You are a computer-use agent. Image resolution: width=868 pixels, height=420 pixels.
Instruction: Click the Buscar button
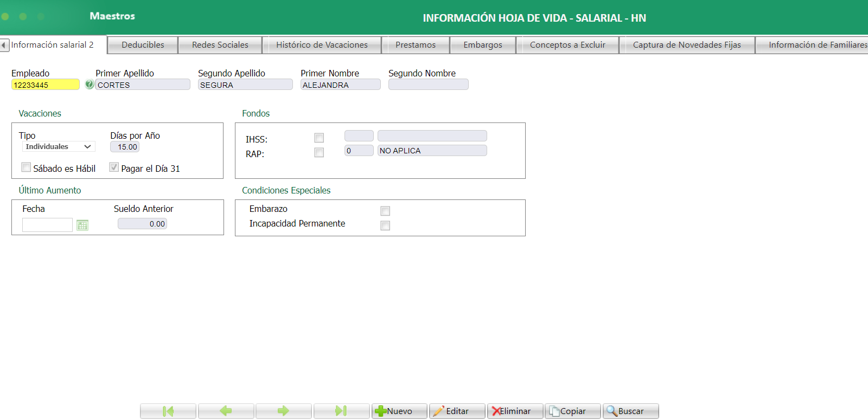click(x=631, y=411)
